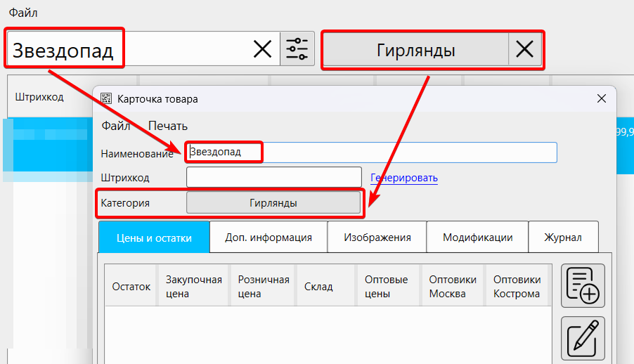The width and height of the screenshot is (634, 364).
Task: Select the Цены и остатки tab
Action: click(x=155, y=238)
